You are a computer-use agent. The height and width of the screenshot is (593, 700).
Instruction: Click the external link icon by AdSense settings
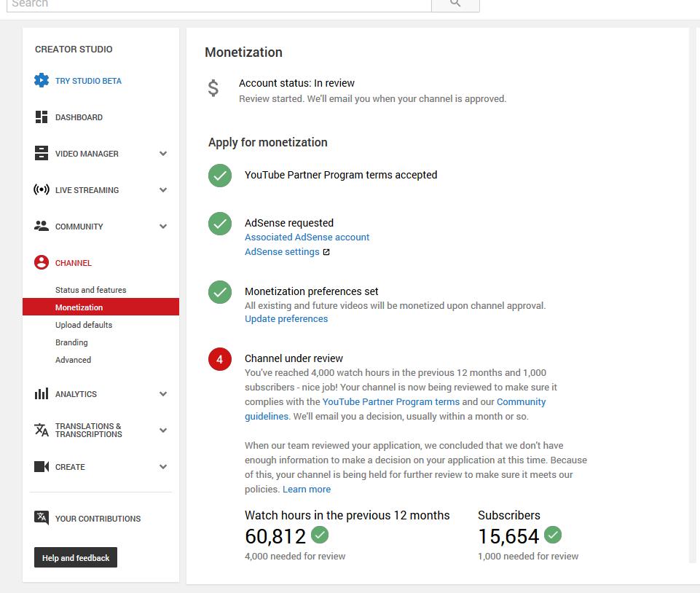click(x=326, y=252)
